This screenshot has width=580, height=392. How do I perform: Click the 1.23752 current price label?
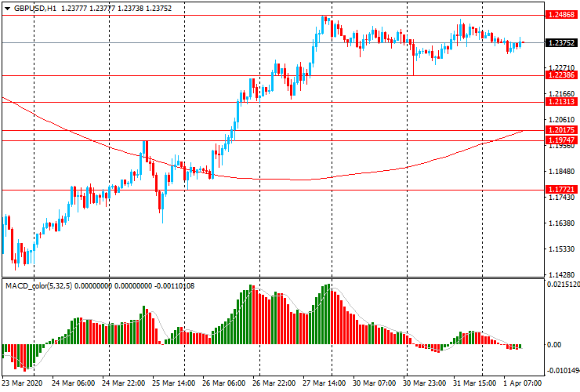[562, 42]
